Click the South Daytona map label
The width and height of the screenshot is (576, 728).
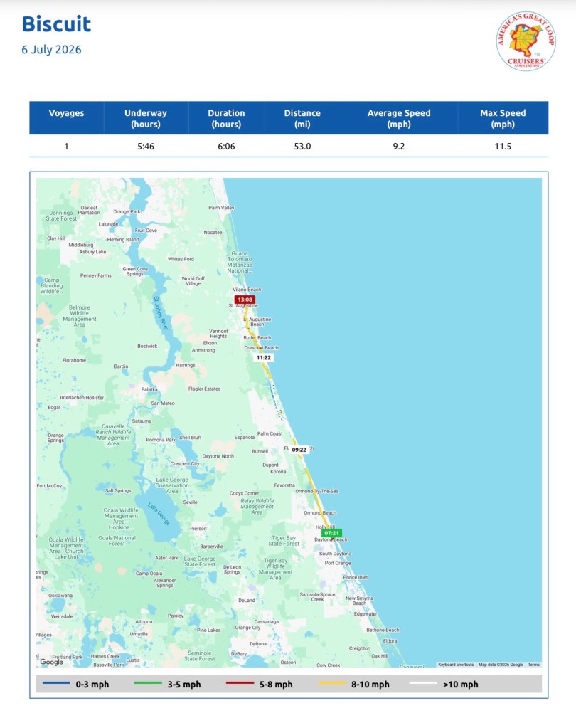point(335,554)
